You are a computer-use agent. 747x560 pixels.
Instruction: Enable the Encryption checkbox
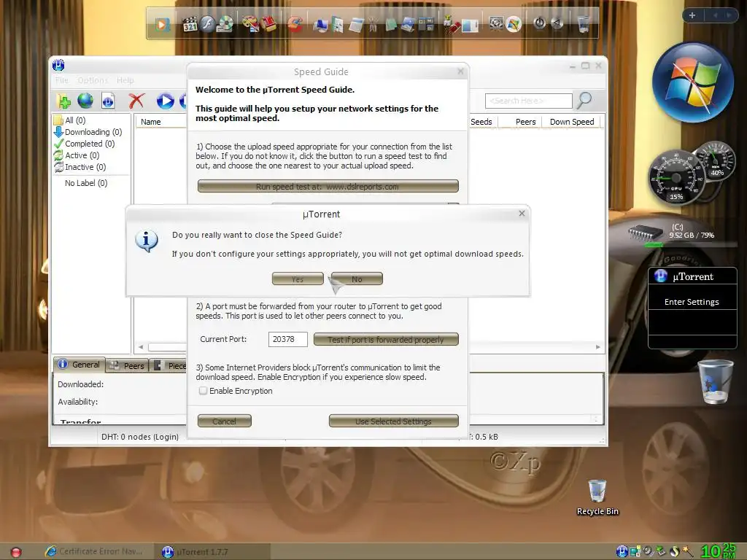(x=204, y=391)
